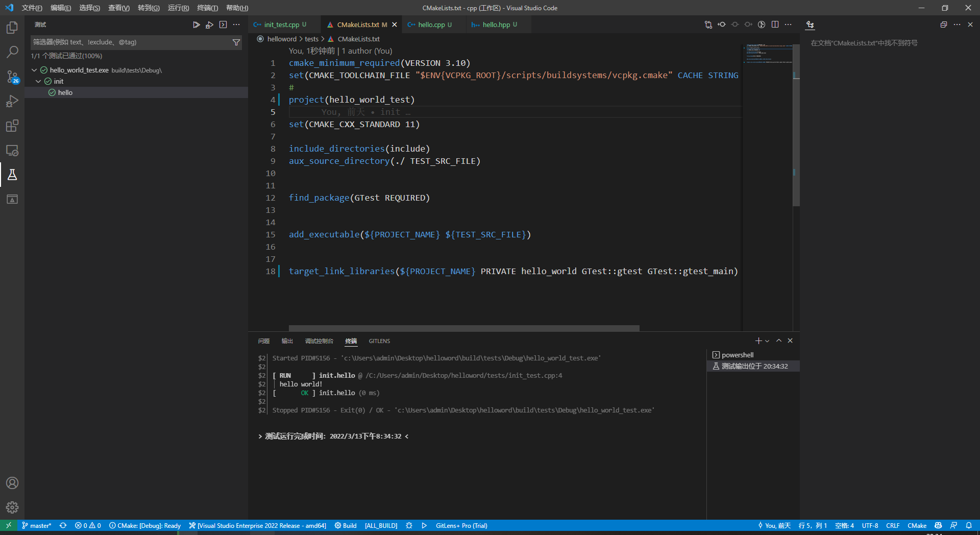Open the CMake view in activity bar
This screenshot has width=980, height=535.
[12, 199]
